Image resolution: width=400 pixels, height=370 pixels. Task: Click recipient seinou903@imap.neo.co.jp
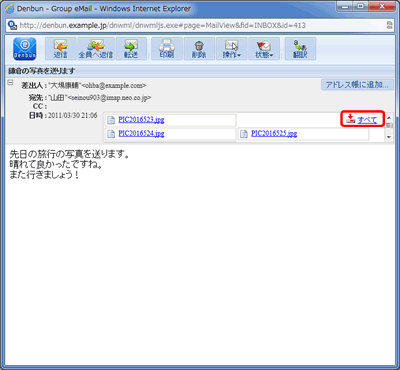[x=109, y=98]
